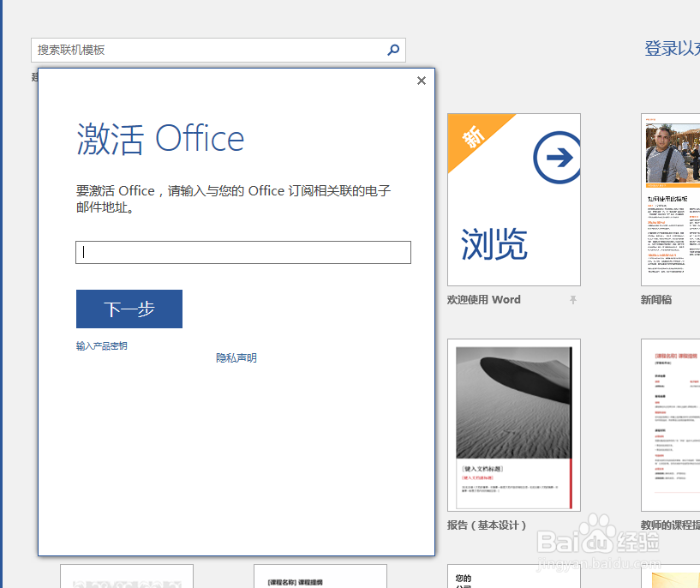Image resolution: width=700 pixels, height=588 pixels.
Task: Click the 下一步 button
Action: [129, 309]
